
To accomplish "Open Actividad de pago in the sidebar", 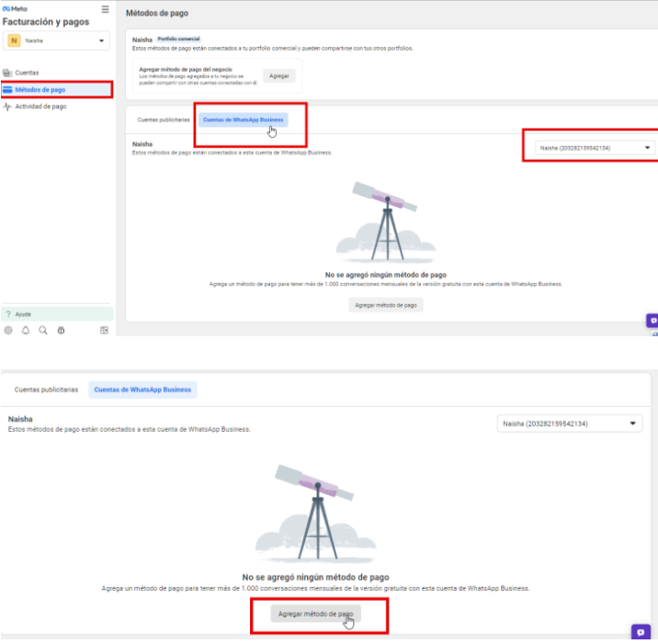I will coord(40,107).
